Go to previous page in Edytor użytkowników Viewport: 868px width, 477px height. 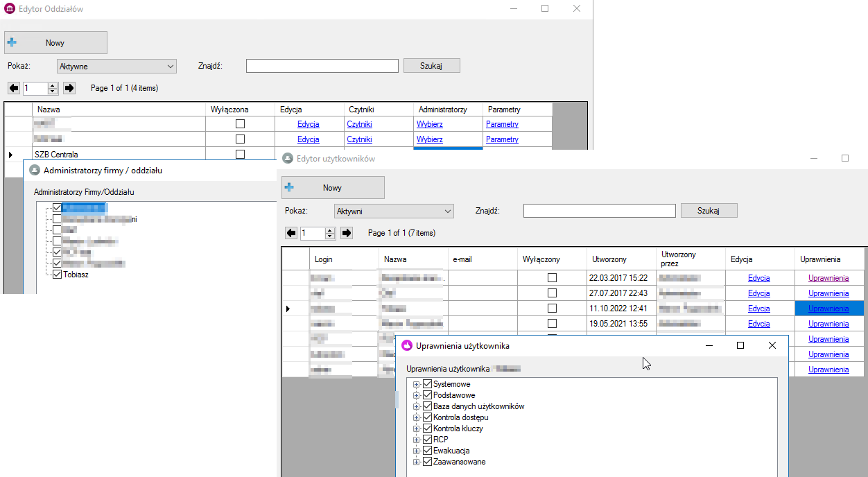click(x=290, y=233)
